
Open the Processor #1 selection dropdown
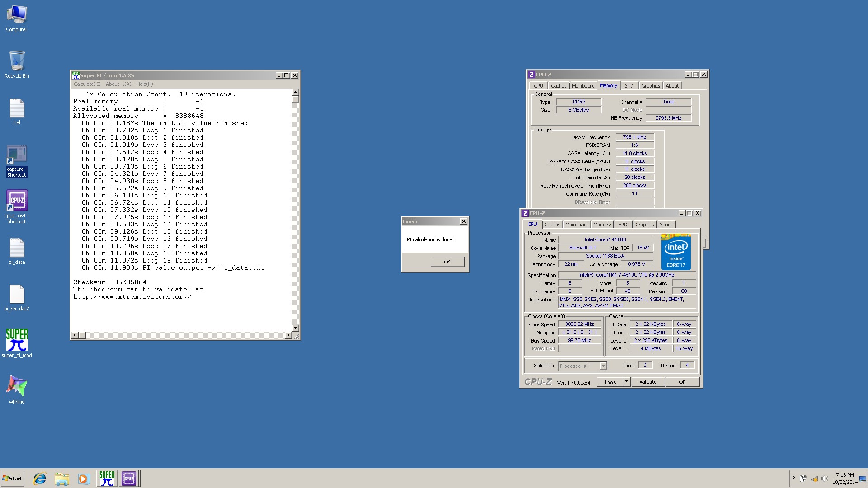coord(583,366)
